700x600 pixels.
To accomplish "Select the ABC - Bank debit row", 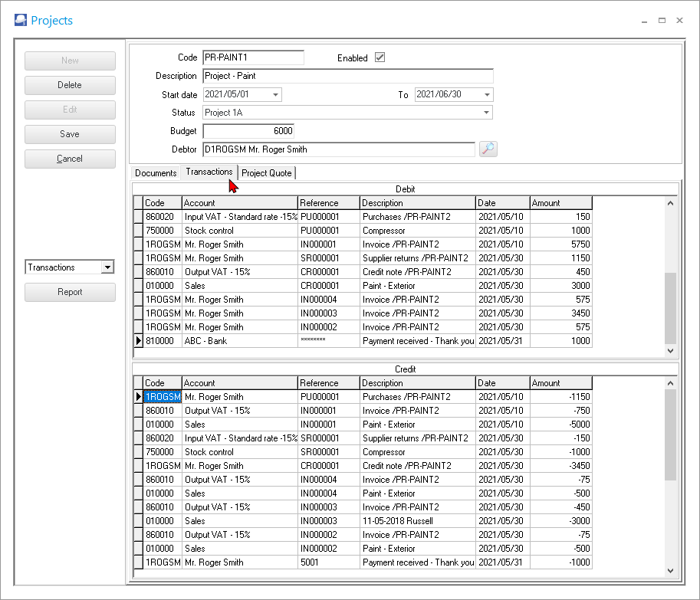I will click(x=240, y=341).
